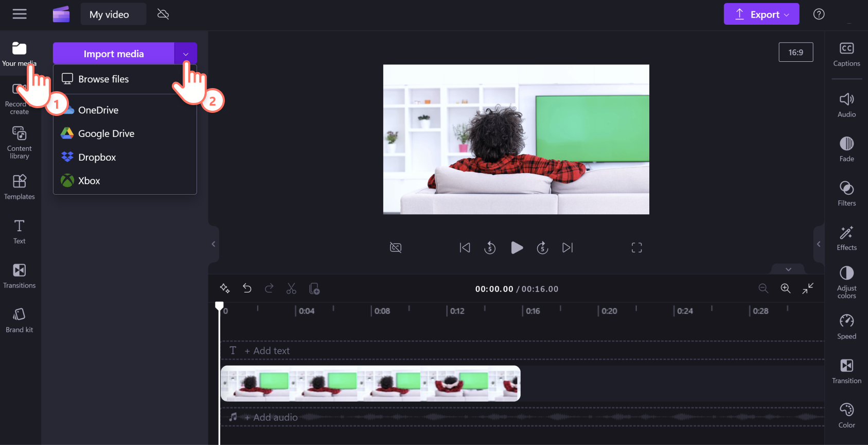
Task: Skip to the start of video
Action: coord(465,248)
